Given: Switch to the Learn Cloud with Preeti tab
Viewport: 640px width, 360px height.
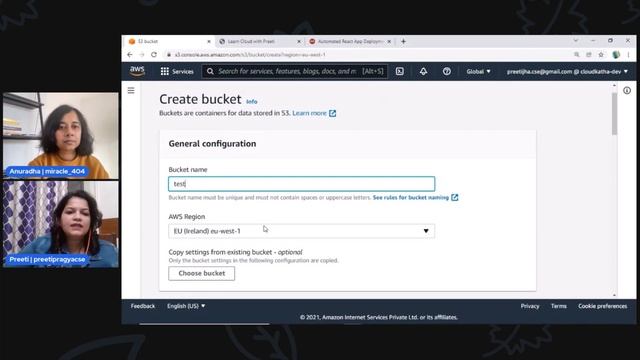Looking at the screenshot, I should tap(260, 41).
